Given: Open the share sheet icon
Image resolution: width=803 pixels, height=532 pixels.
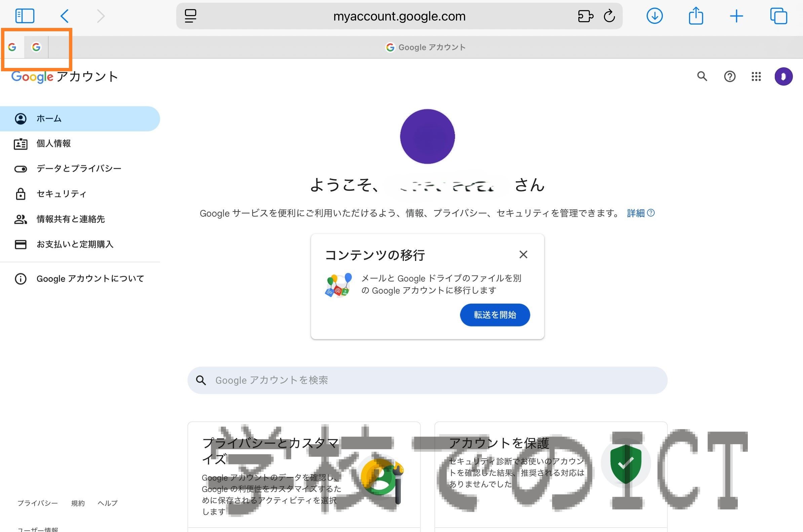Looking at the screenshot, I should coord(696,15).
